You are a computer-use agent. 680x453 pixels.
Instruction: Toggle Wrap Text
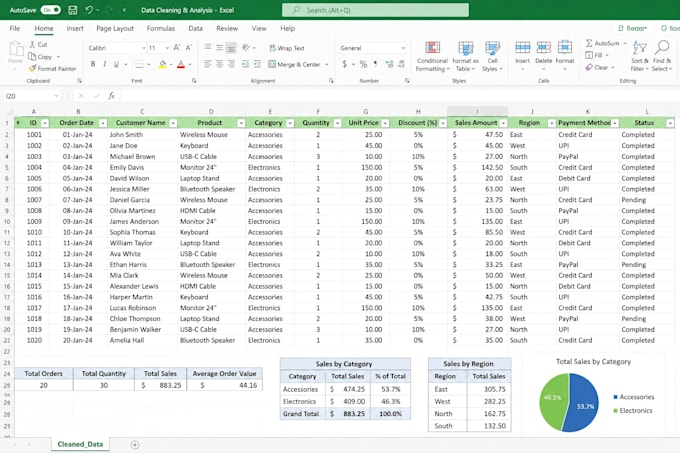[287, 48]
